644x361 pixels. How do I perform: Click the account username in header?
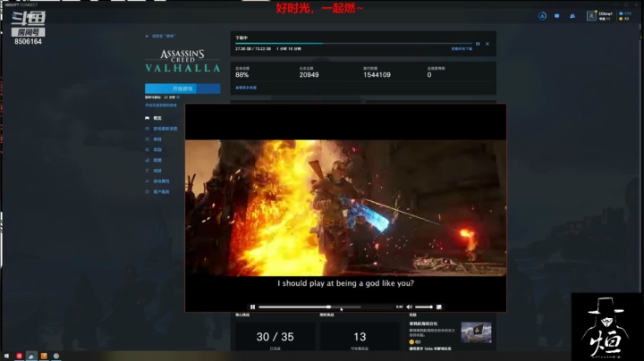[606, 13]
